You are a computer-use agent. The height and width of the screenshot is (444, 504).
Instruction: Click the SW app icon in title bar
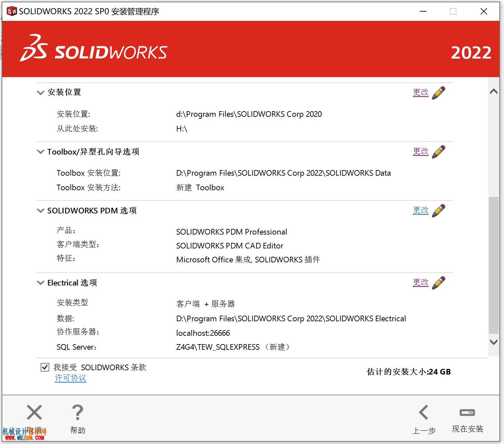point(12,11)
